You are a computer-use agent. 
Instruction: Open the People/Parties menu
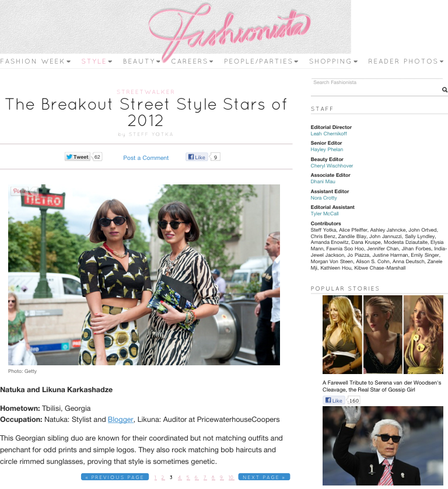tap(261, 61)
